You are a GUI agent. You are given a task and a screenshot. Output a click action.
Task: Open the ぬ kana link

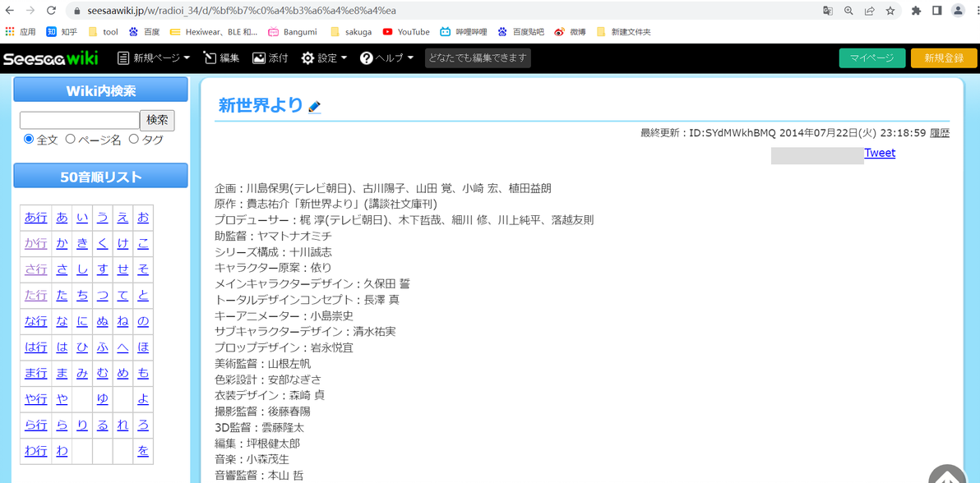pos(103,322)
